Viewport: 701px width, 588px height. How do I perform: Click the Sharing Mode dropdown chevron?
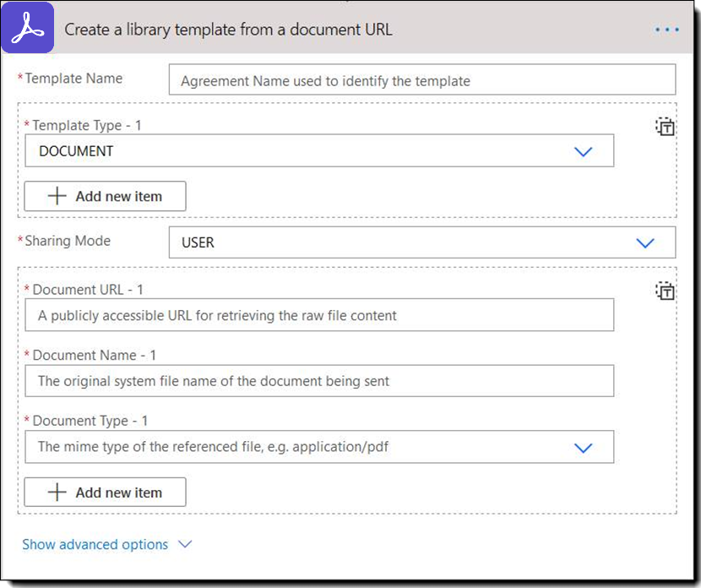[645, 242]
